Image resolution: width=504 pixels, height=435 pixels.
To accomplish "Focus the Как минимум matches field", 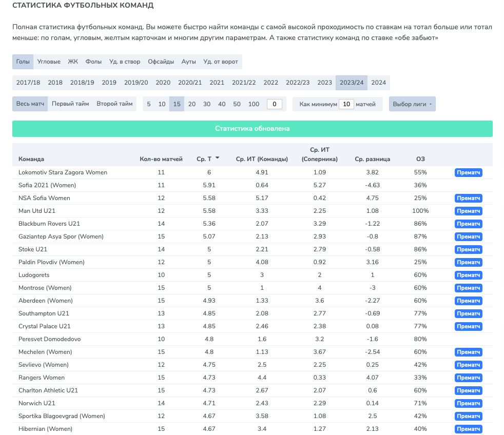I will pyautogui.click(x=346, y=104).
